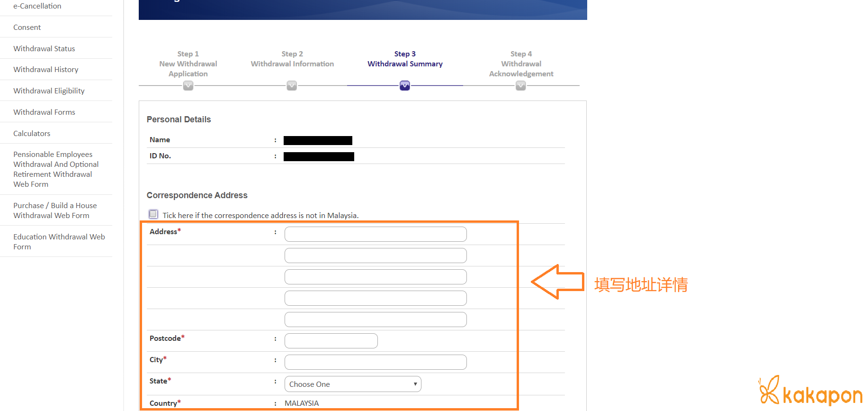Viewport: 868px width, 411px height.
Task: Click the Step 1 progress marker icon
Action: [188, 86]
